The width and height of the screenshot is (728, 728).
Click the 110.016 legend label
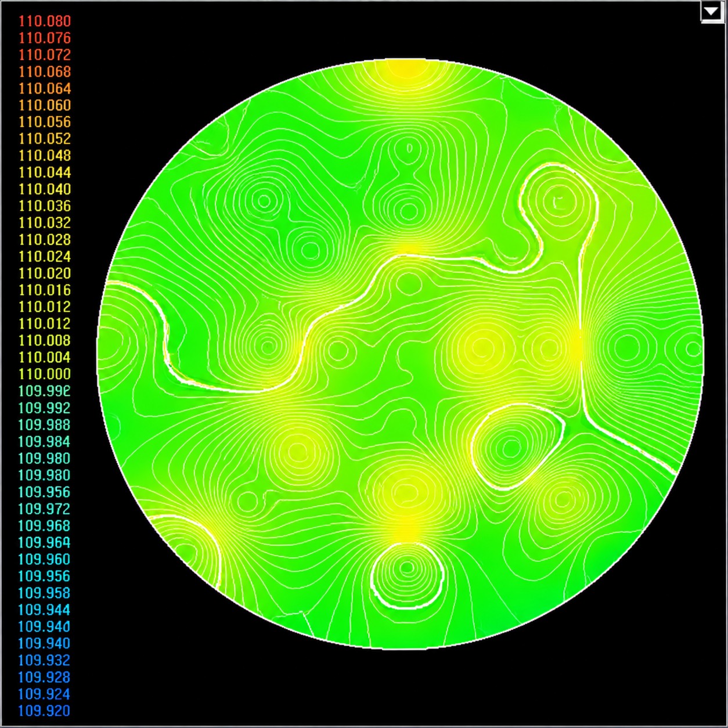(x=45, y=290)
